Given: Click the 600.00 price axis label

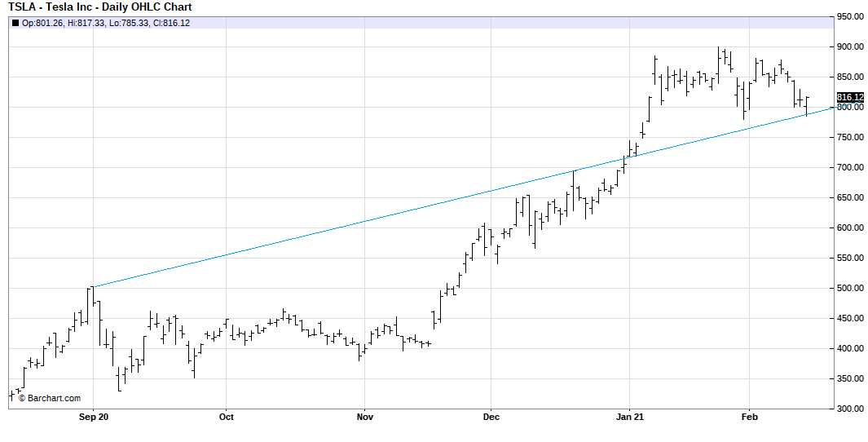Looking at the screenshot, I should point(851,228).
